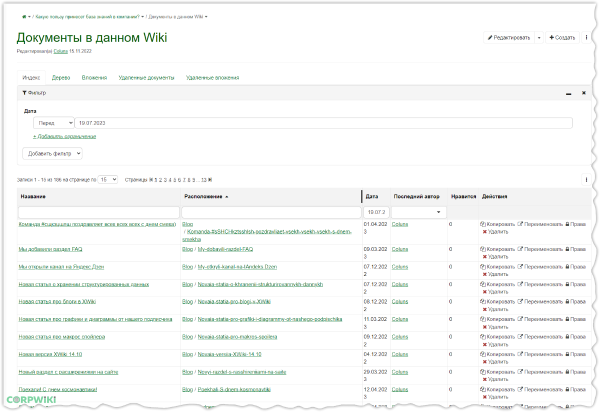Screen dimensions: 600x412
Task: Rename the 'Мы добавили раздел FAQ' document
Action: 540,249
